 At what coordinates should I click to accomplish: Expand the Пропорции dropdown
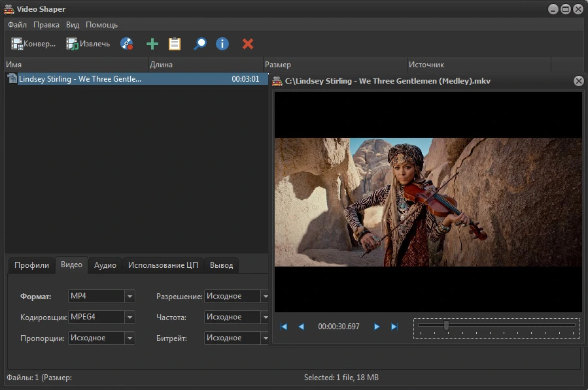click(x=130, y=338)
